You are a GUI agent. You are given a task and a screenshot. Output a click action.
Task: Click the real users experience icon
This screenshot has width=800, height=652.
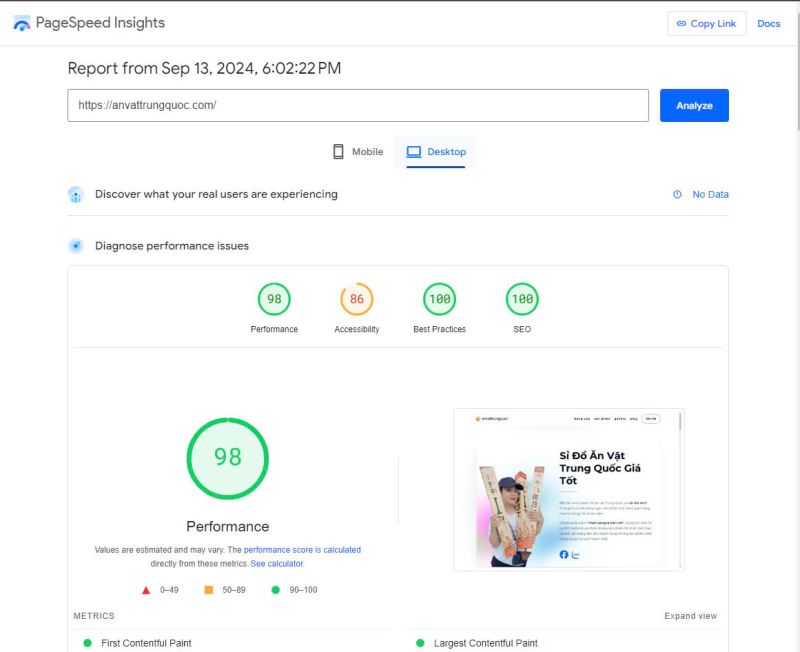pyautogui.click(x=76, y=195)
